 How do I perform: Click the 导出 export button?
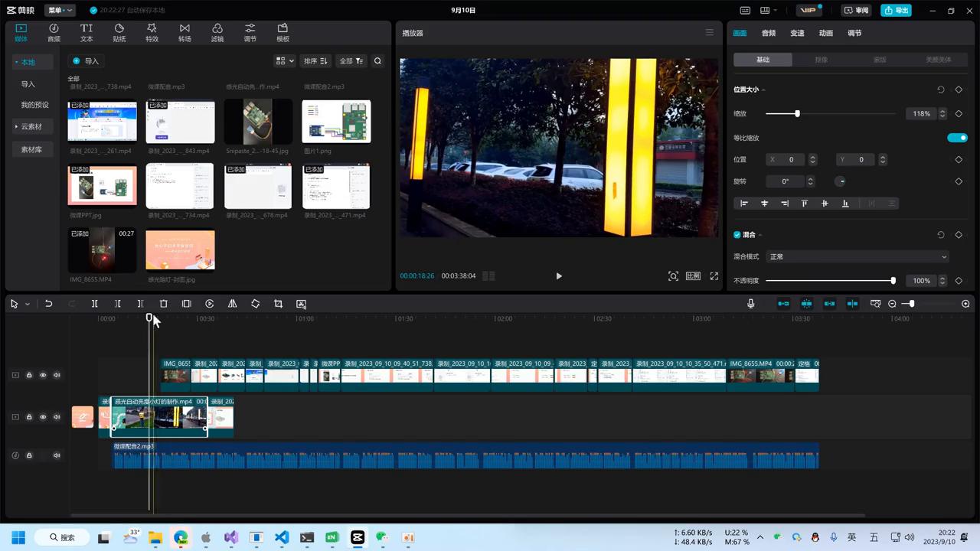[x=897, y=10]
